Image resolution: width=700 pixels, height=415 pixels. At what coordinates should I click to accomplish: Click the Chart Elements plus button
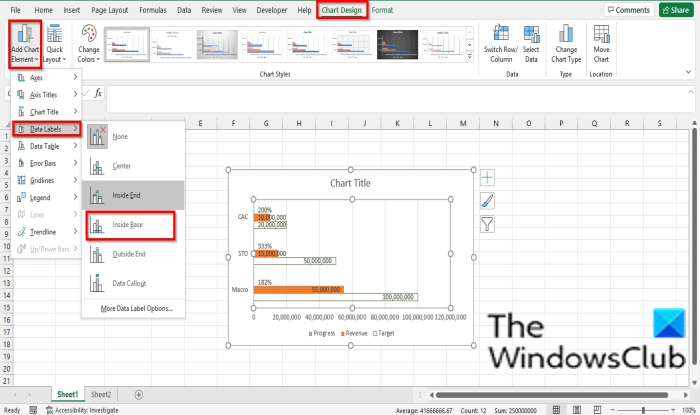coord(487,178)
